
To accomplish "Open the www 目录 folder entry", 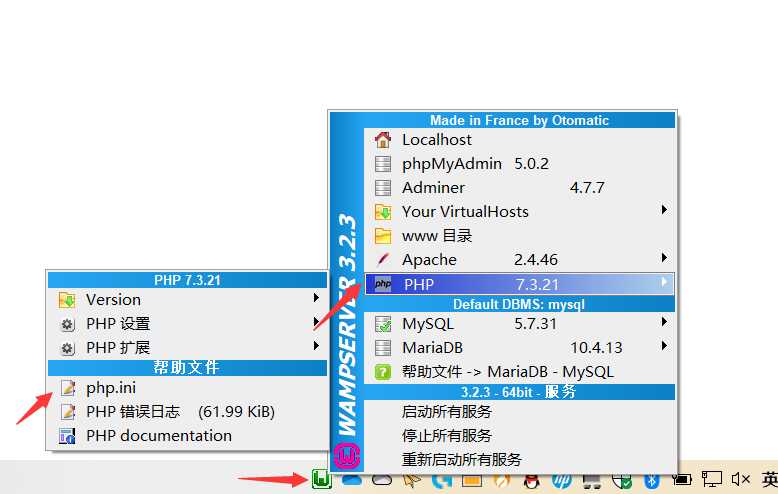I will (x=519, y=236).
